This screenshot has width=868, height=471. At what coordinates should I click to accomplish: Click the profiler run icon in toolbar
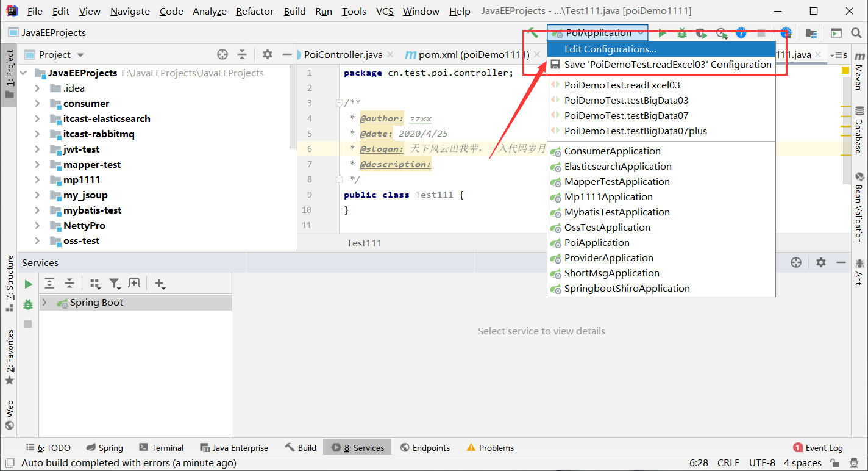pyautogui.click(x=722, y=33)
